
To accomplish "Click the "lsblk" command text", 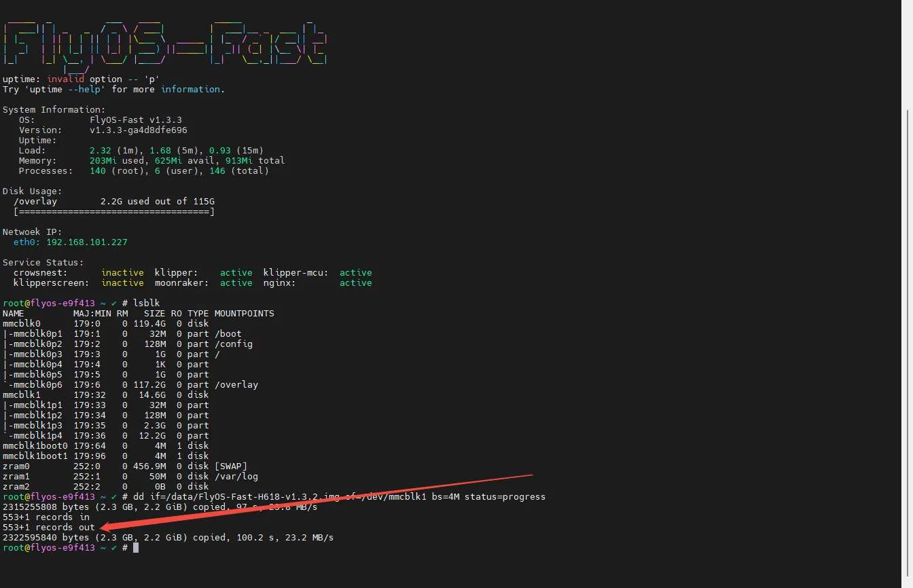I will 147,304.
